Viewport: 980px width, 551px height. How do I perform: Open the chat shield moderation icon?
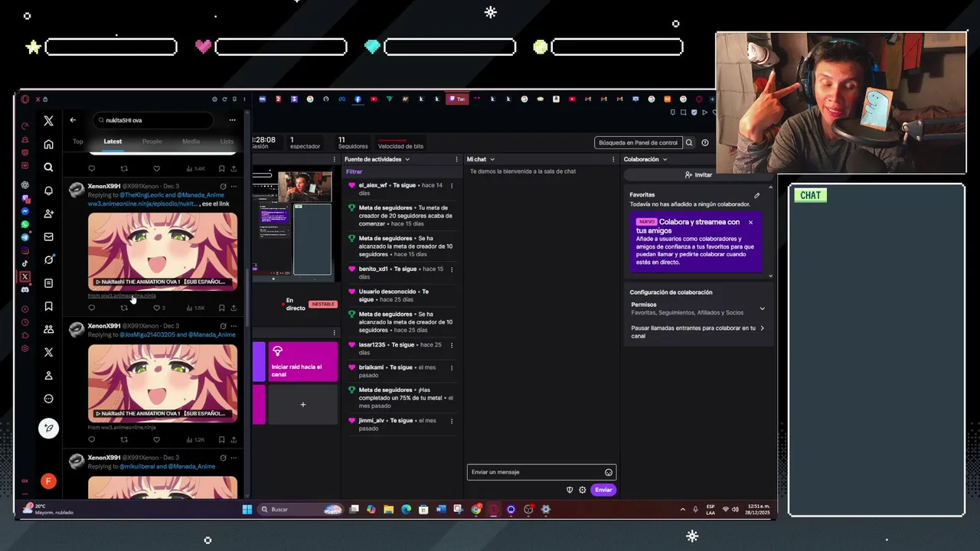pyautogui.click(x=570, y=490)
